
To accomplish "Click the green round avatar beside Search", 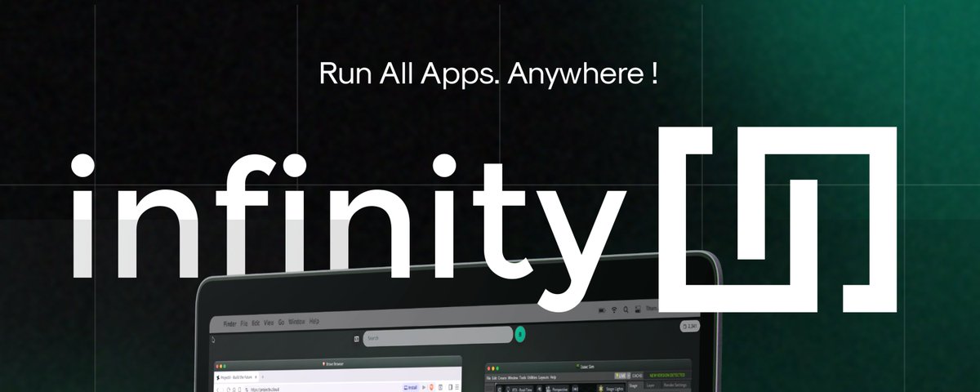I will point(520,334).
